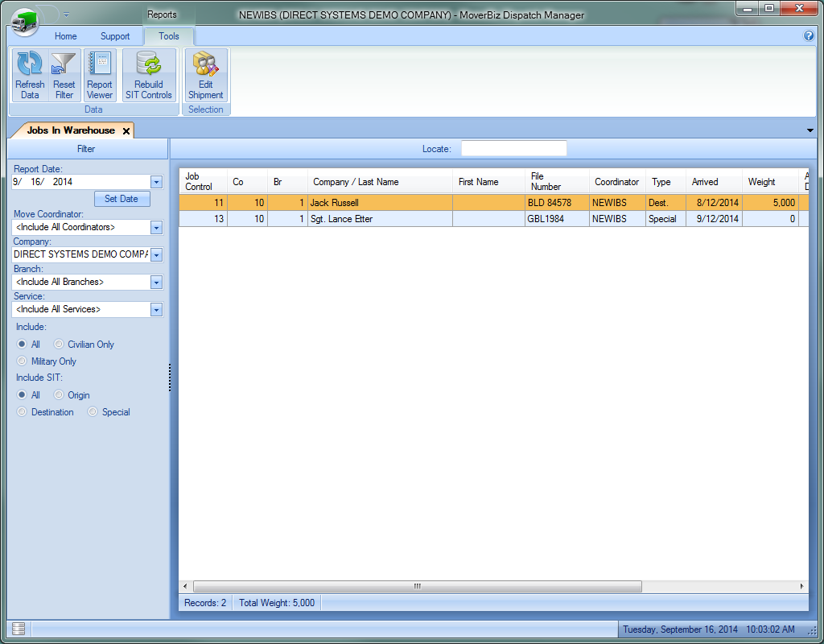Open the Branch dropdown list
Image resolution: width=824 pixels, height=644 pixels.
point(156,283)
